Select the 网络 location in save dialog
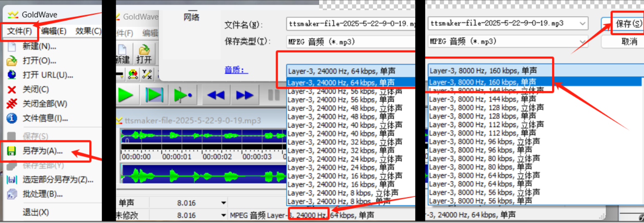The height and width of the screenshot is (223, 644). tap(192, 17)
